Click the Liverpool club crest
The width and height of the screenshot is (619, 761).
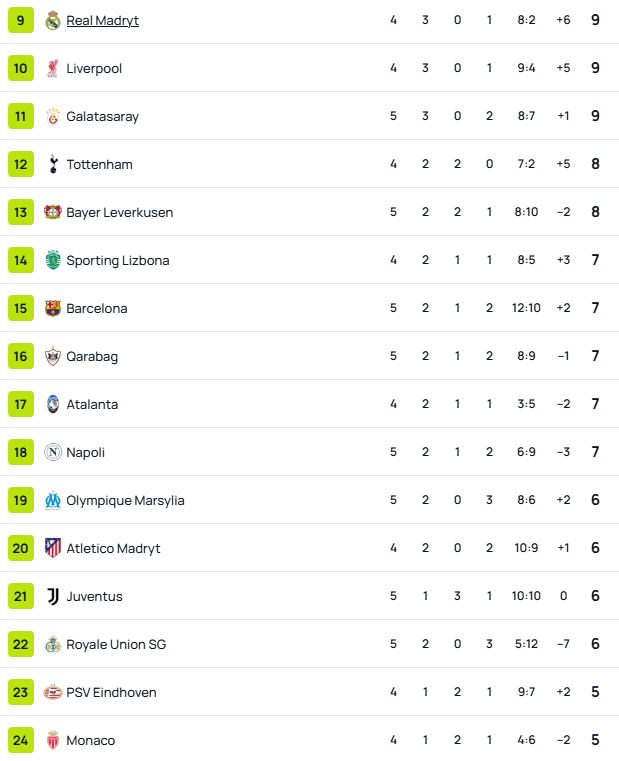coord(53,68)
